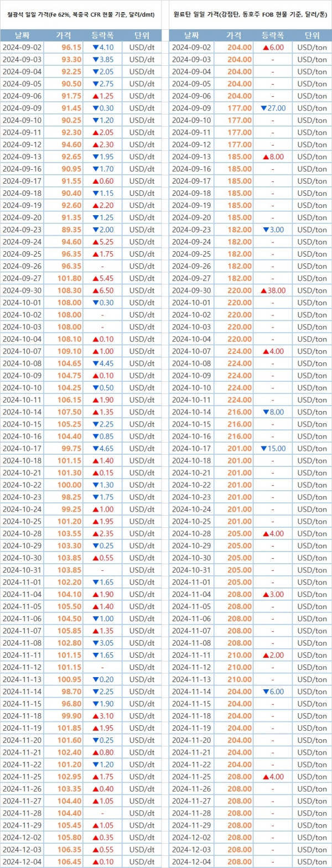Select the ▲3.00 coking coal change
332x868 pixels.
pyautogui.click(x=273, y=595)
